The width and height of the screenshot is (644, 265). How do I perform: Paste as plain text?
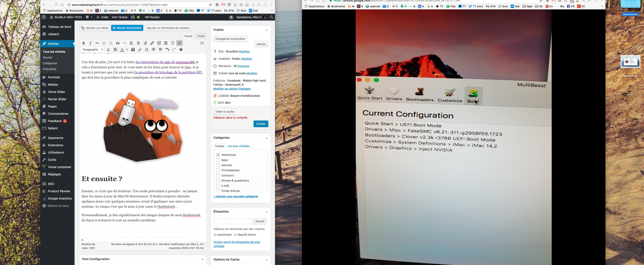click(133, 50)
